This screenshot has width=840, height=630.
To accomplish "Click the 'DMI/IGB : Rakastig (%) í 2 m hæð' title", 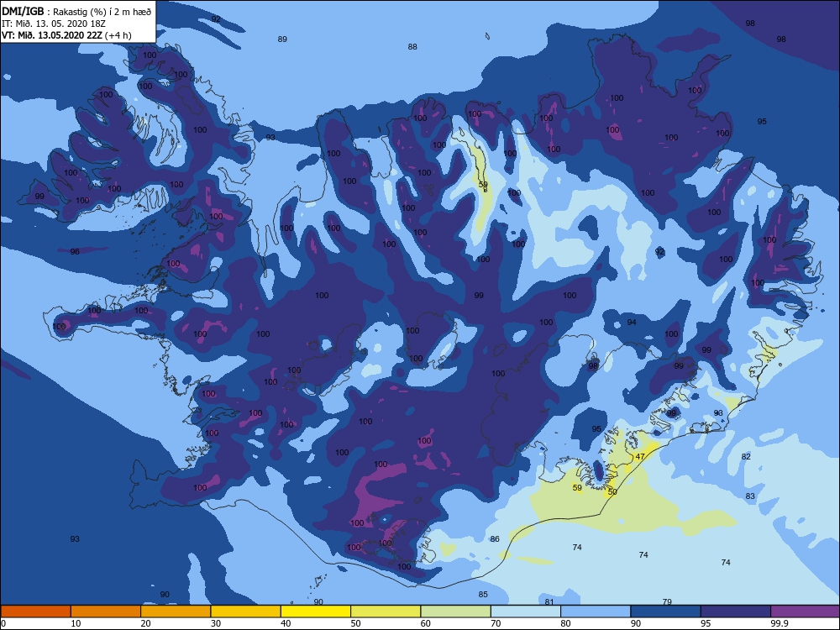I will [76, 12].
